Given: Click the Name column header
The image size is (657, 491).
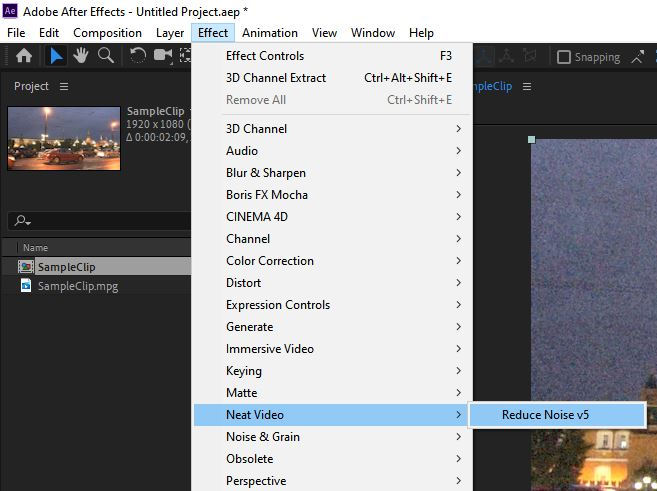Looking at the screenshot, I should coord(36,248).
